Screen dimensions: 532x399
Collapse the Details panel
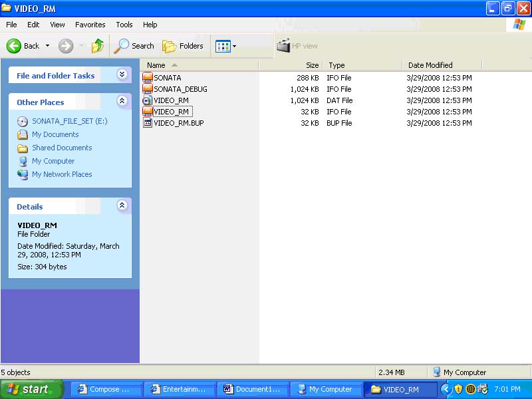point(122,205)
